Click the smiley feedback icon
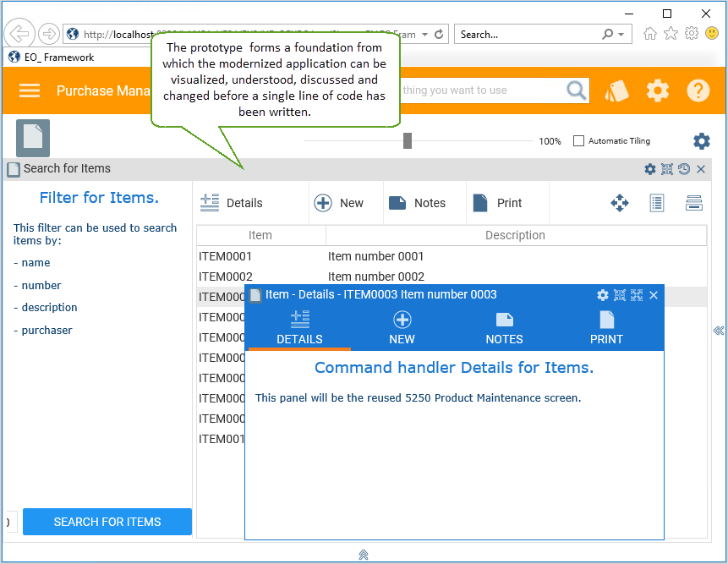Image resolution: width=728 pixels, height=564 pixels. point(712,33)
